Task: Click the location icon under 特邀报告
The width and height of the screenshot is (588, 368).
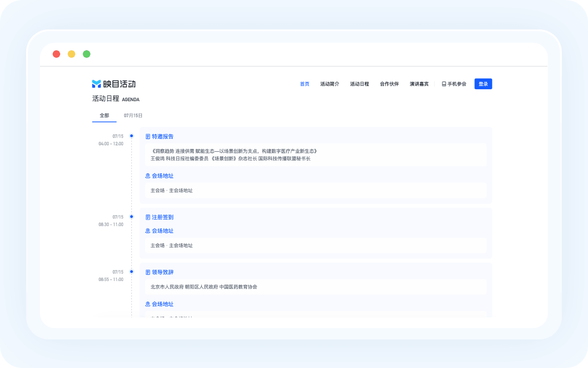Action: click(148, 176)
